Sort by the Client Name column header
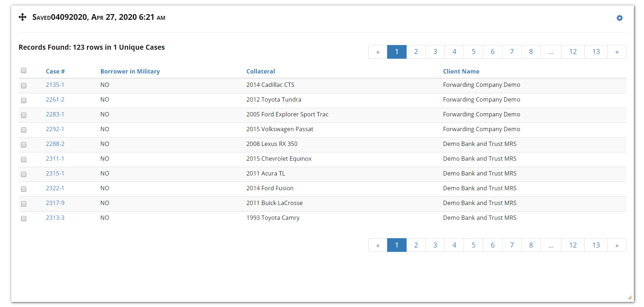Image resolution: width=644 pixels, height=307 pixels. click(x=461, y=71)
